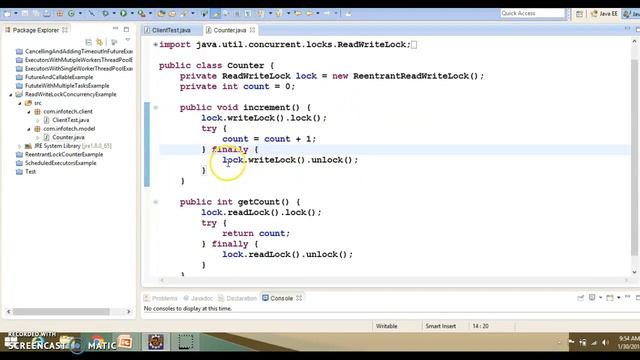Viewport: 640px width, 360px height.
Task: Open the New toolbar dropdown arrow
Action: click(x=16, y=13)
